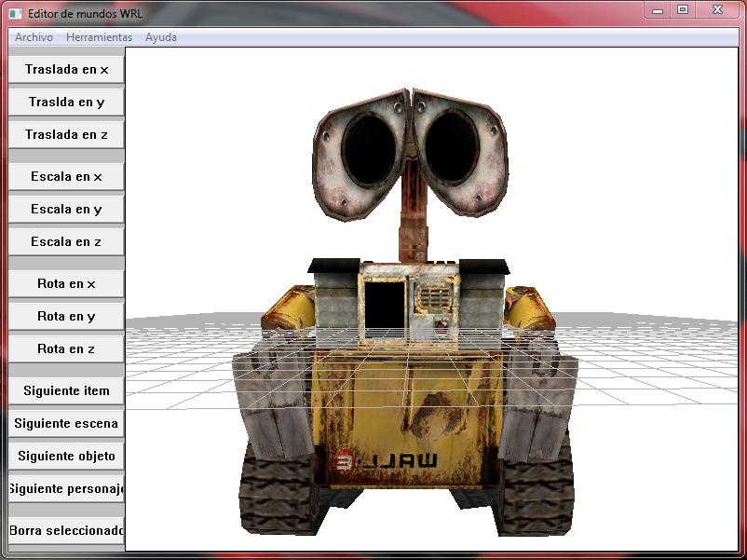Viewport: 747px width, 560px height.
Task: Rotate the model with Rota en x
Action: point(67,284)
